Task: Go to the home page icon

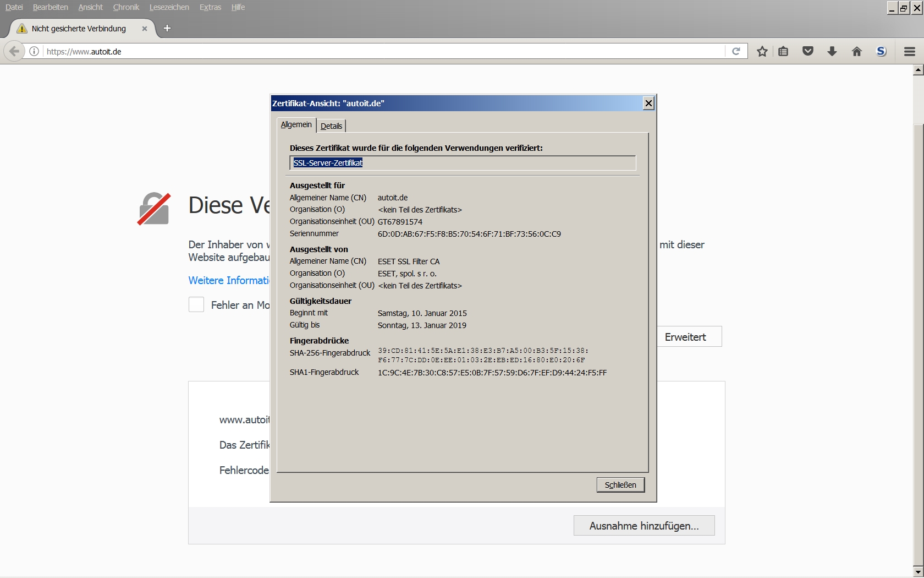Action: tap(856, 52)
